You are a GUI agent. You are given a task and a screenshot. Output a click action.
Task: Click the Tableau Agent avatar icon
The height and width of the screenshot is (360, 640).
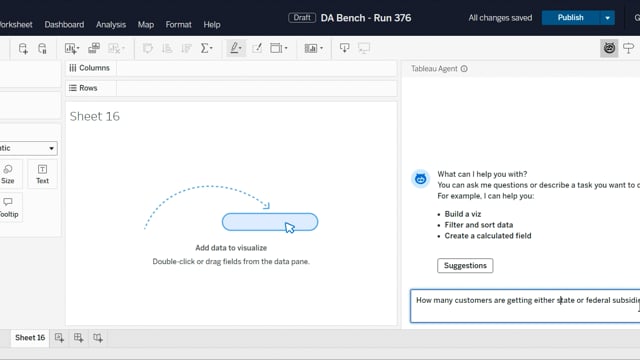(x=420, y=179)
